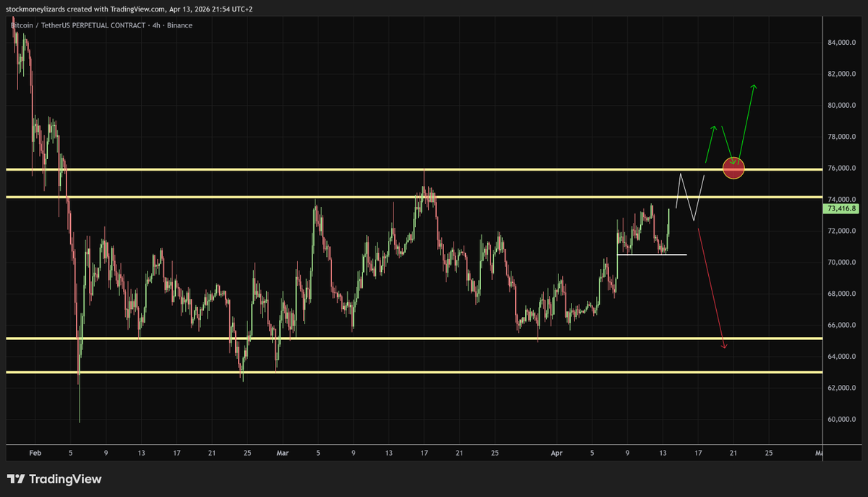Click the red downward arrow head

pyautogui.click(x=723, y=347)
